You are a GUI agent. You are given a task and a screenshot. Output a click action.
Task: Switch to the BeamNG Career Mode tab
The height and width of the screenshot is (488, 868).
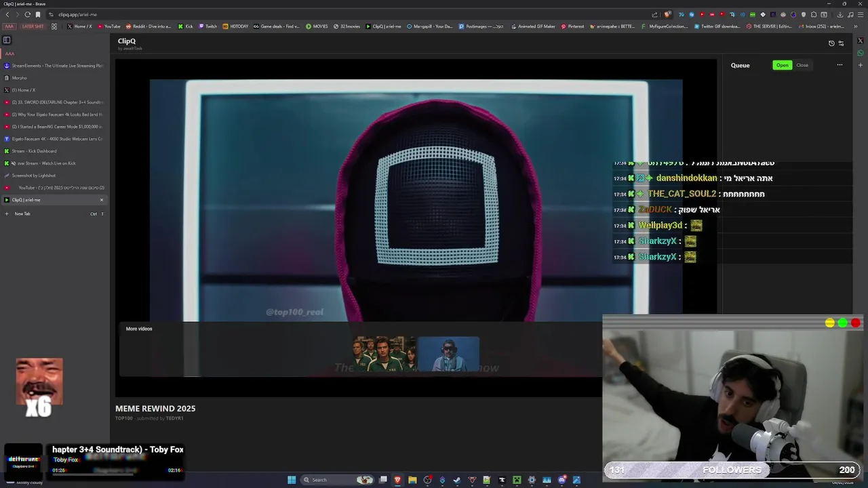55,127
